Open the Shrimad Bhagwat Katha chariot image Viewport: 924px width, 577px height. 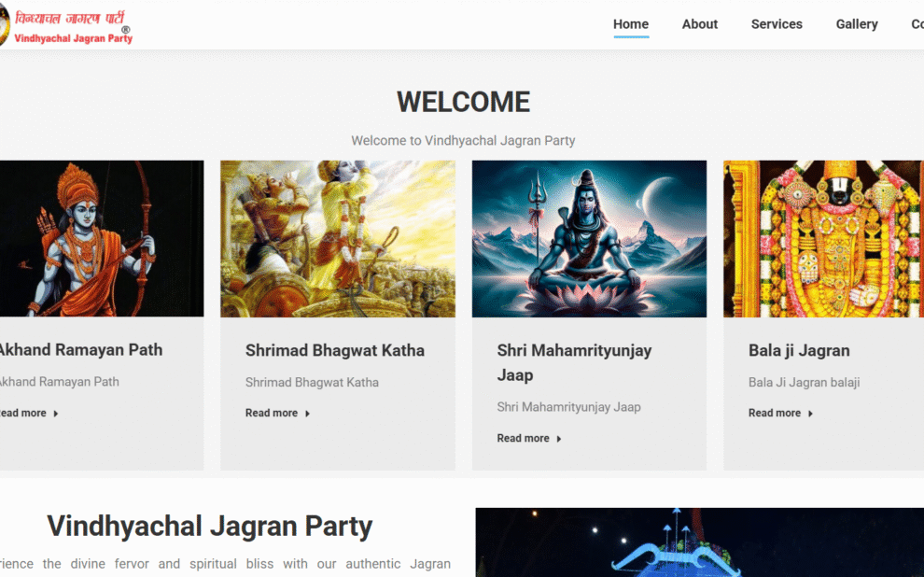point(338,238)
